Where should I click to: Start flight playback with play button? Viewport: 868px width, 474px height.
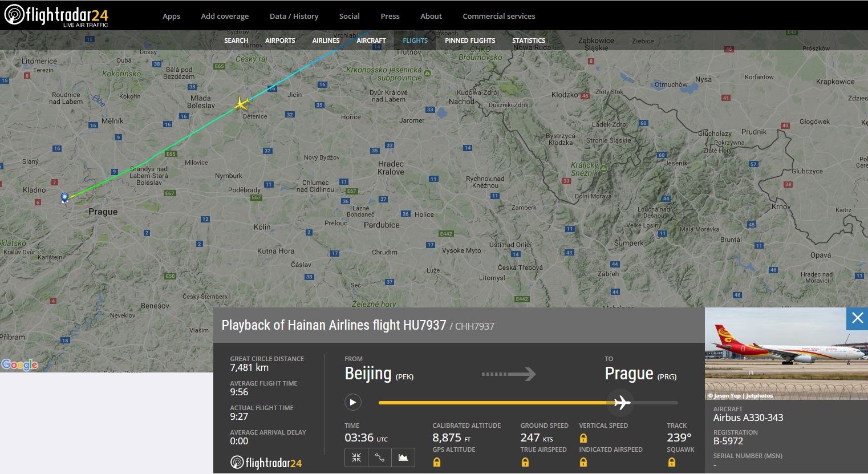click(x=353, y=402)
